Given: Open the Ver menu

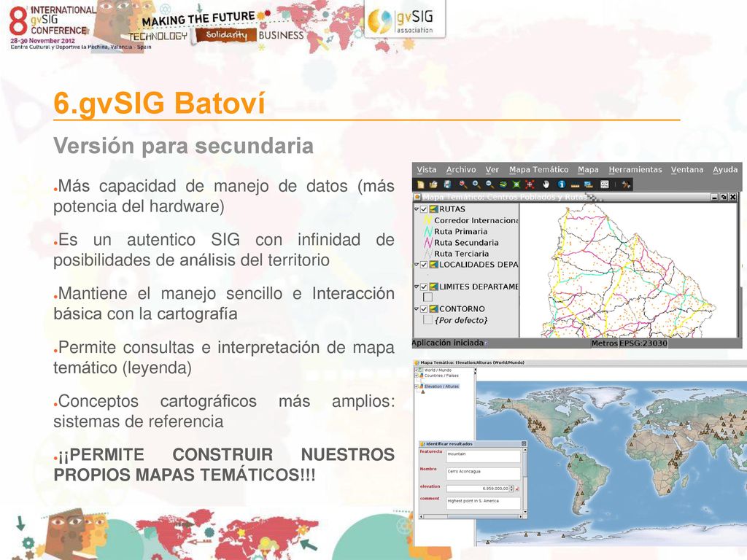Looking at the screenshot, I should coord(492,169).
